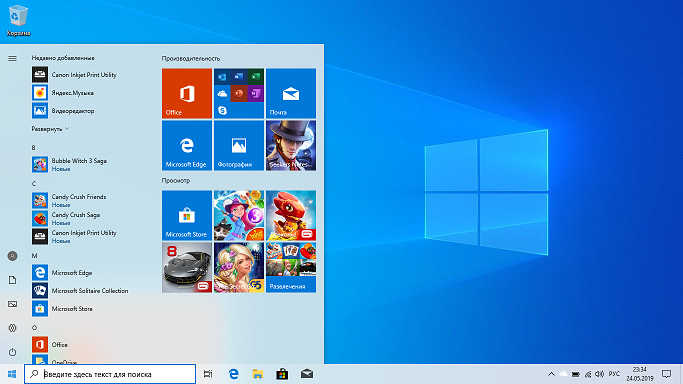Open the Action Center notifications icon
Image resolution: width=683 pixels, height=384 pixels.
[666, 374]
